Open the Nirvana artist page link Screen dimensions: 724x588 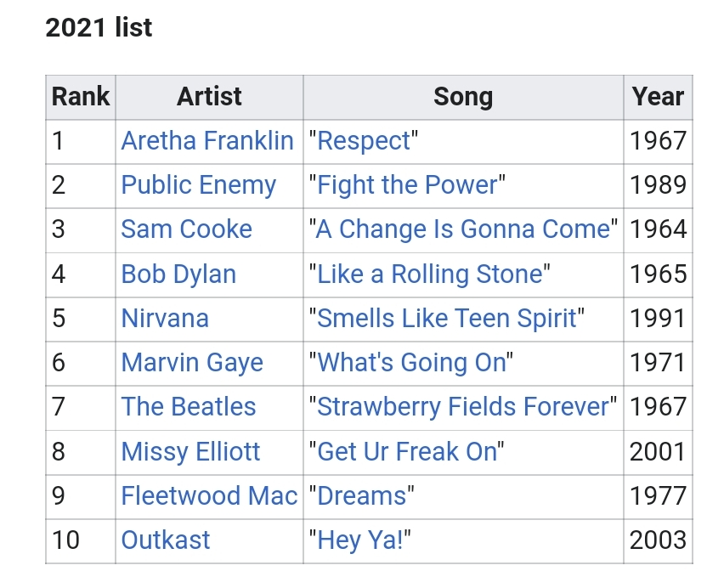click(165, 319)
